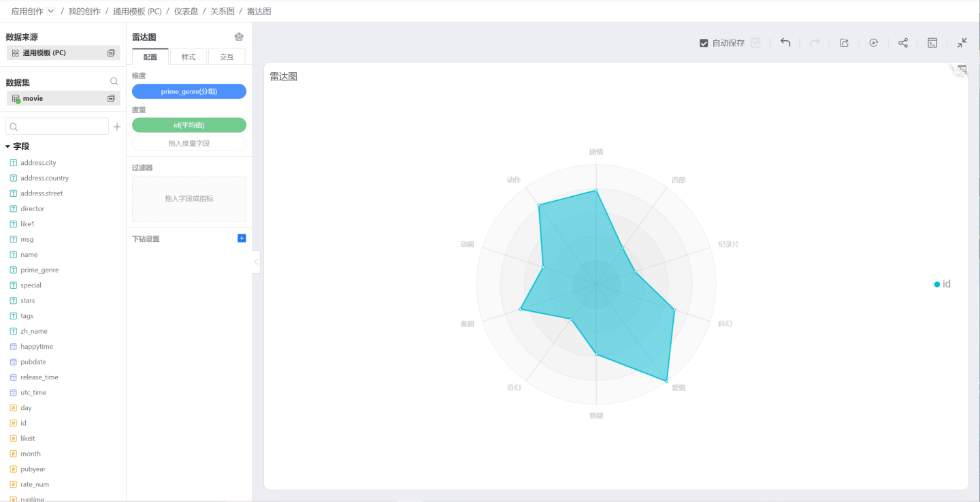Viewport: 980px width, 502px height.
Task: Click the export icon in top toolbar
Action: click(x=844, y=43)
